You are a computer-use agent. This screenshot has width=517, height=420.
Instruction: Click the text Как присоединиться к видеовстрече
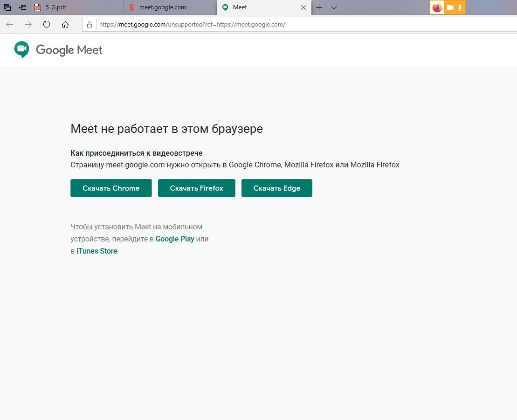tap(137, 153)
